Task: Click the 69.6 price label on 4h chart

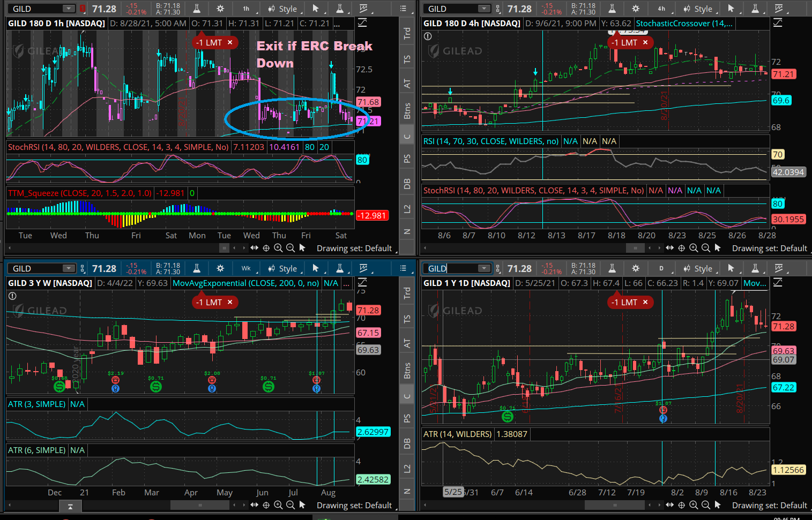Action: coord(781,100)
